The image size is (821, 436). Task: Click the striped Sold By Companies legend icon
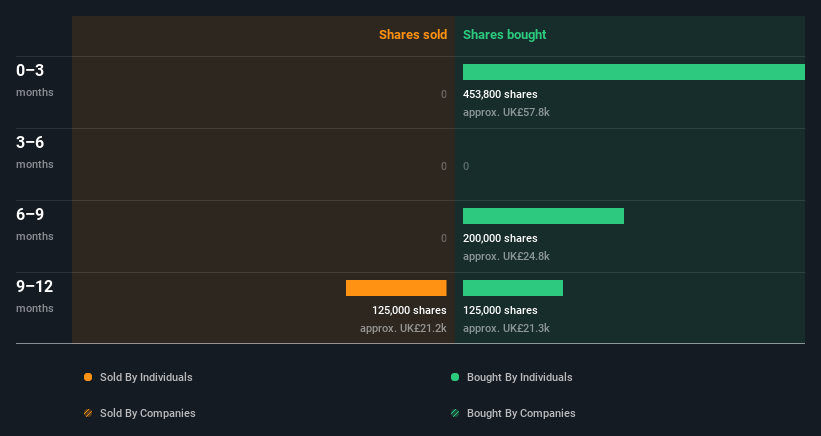(88, 413)
